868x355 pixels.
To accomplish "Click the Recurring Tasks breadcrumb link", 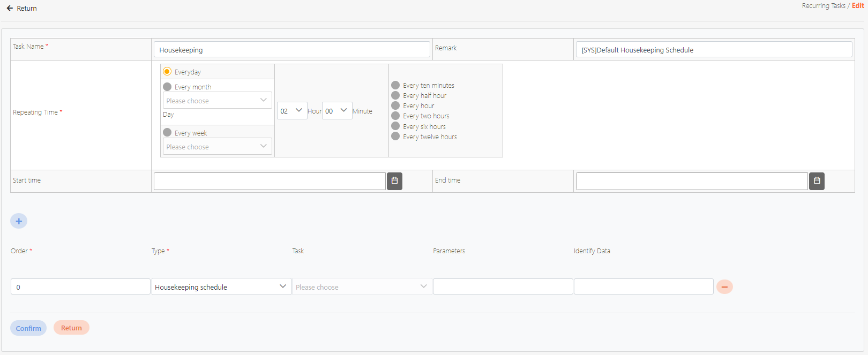I will [823, 6].
